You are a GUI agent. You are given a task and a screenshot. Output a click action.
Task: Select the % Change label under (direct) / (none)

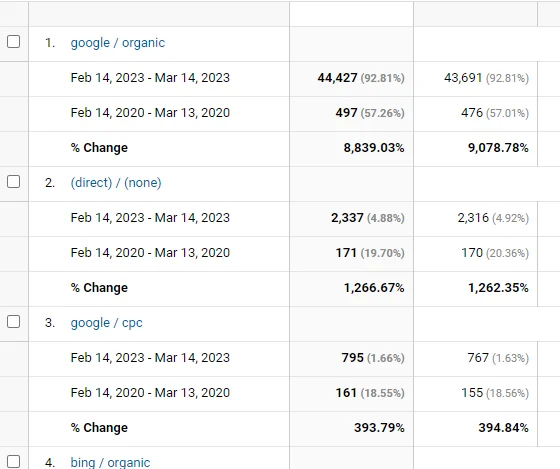[x=99, y=288]
